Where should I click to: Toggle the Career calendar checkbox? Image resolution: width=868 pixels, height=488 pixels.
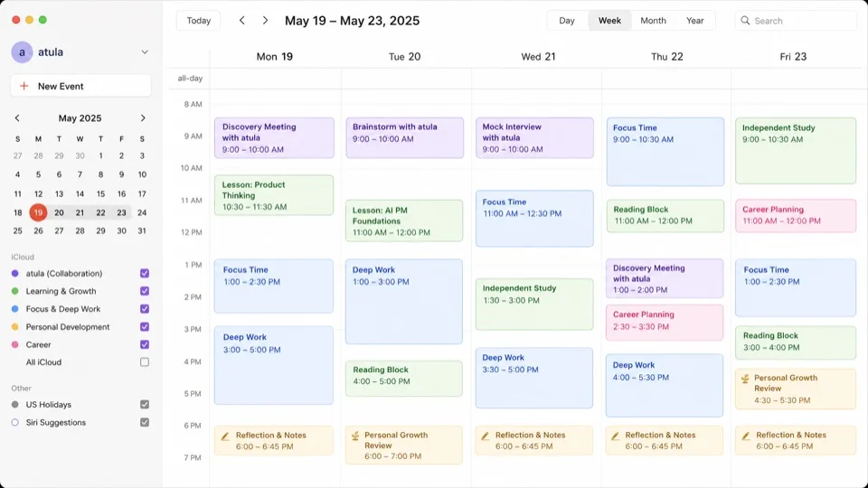pyautogui.click(x=145, y=344)
